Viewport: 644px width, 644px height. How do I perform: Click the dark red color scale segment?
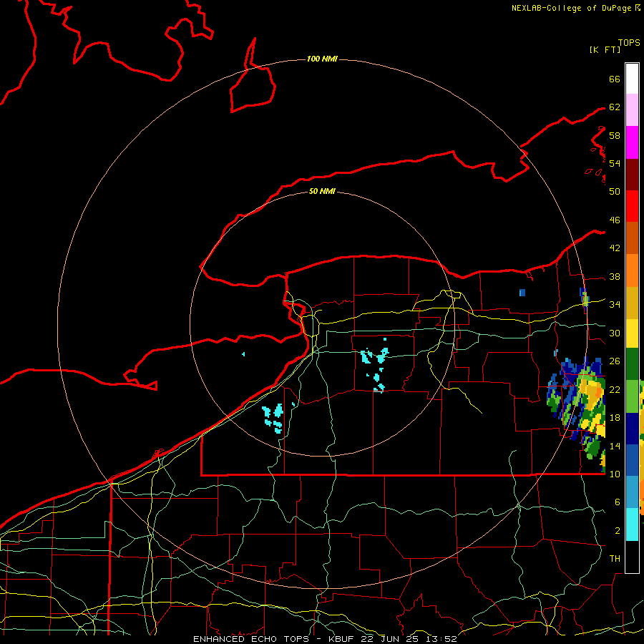(x=632, y=175)
